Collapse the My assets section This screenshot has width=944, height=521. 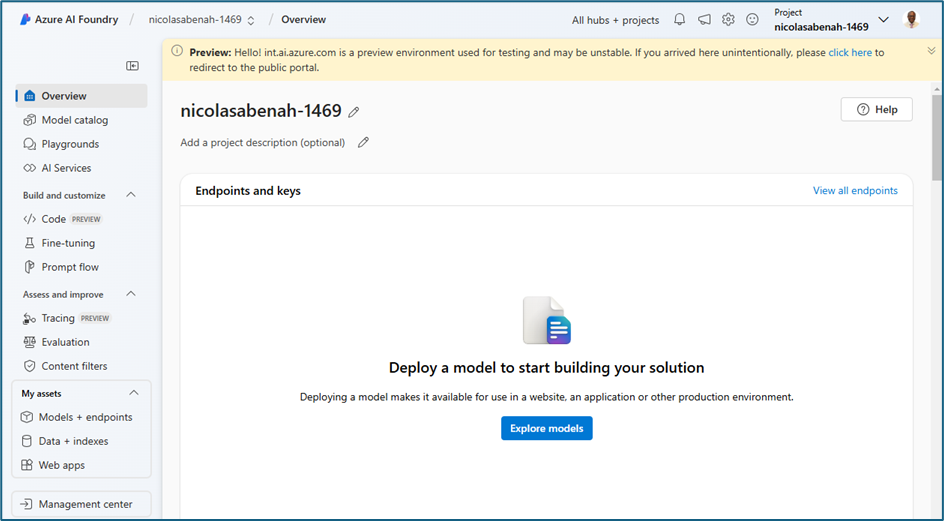134,393
